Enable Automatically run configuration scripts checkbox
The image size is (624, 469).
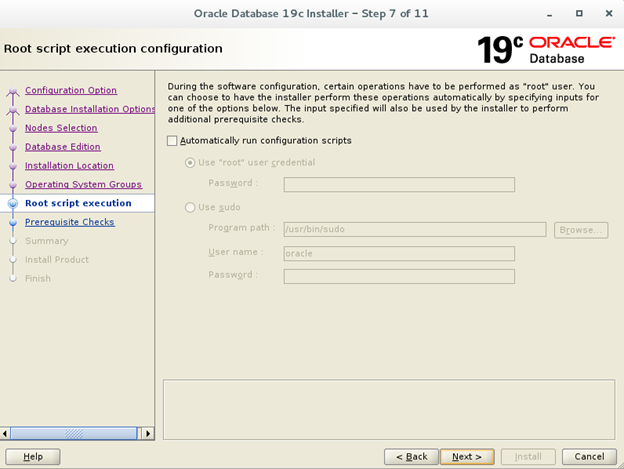(172, 141)
